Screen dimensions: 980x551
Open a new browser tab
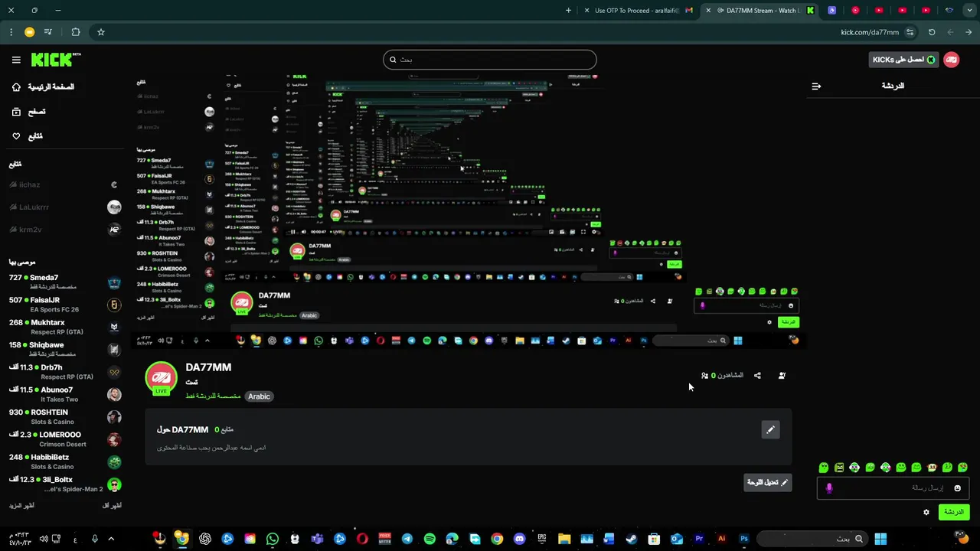[x=568, y=11]
